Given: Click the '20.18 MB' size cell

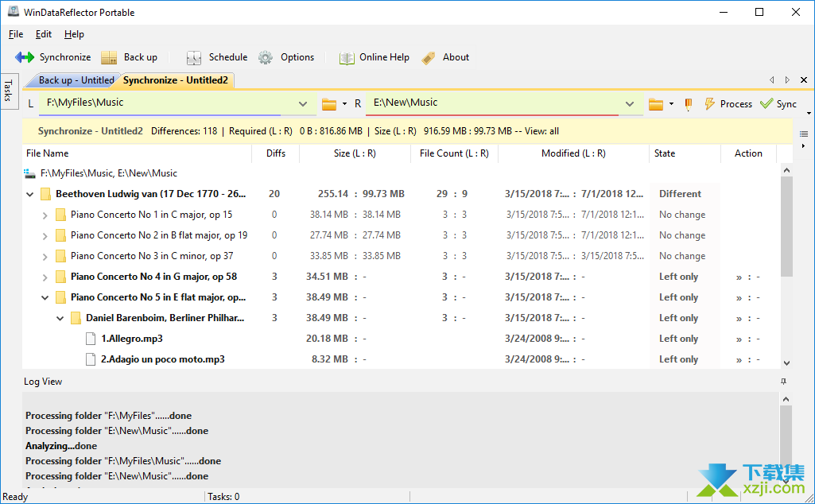Looking at the screenshot, I should point(327,339).
